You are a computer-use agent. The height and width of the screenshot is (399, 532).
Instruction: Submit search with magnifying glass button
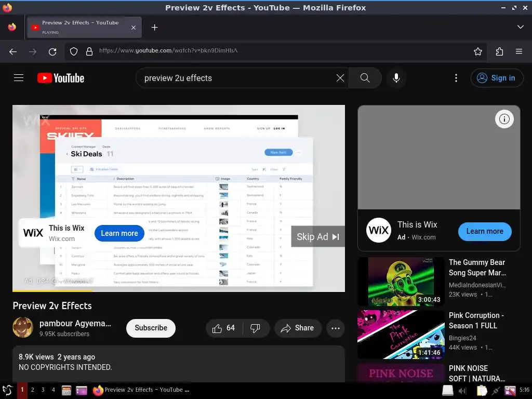click(365, 78)
